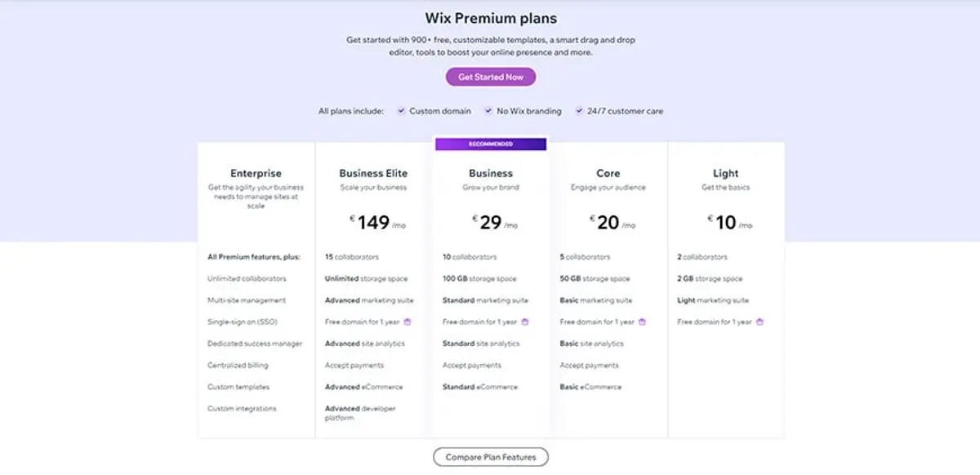Screen dimensions: 980x475
Task: Click the €149/mo price for Business Elite
Action: coord(372,220)
